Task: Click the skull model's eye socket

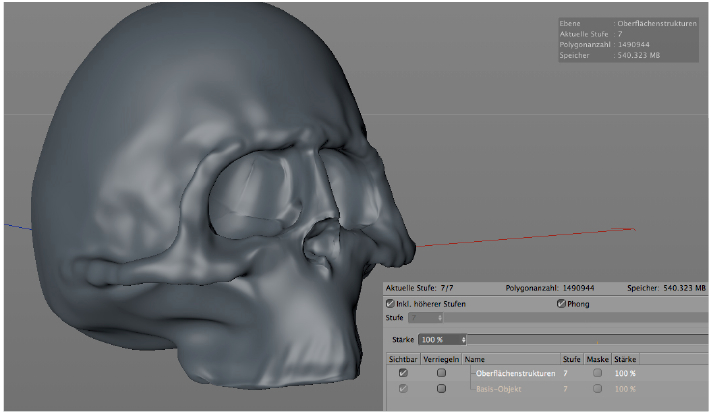Action: pos(252,192)
